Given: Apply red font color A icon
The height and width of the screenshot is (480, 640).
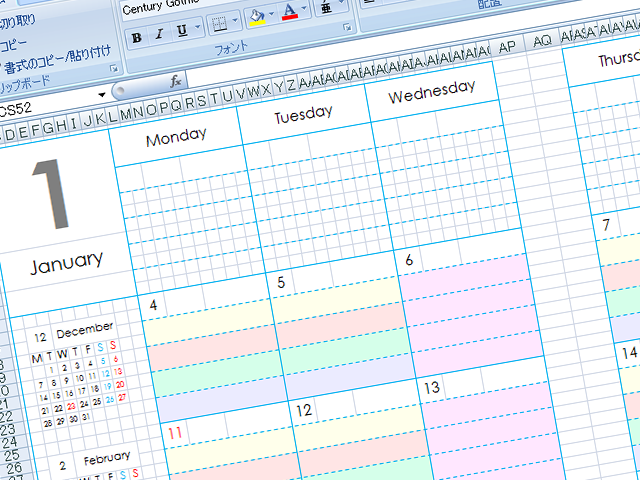Looking at the screenshot, I should point(289,11).
